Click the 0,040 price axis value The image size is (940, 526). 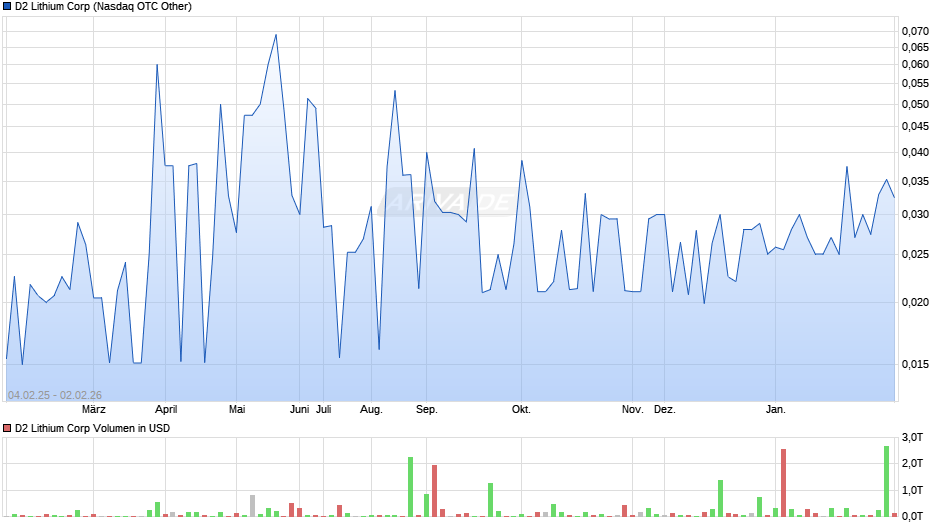[915, 152]
